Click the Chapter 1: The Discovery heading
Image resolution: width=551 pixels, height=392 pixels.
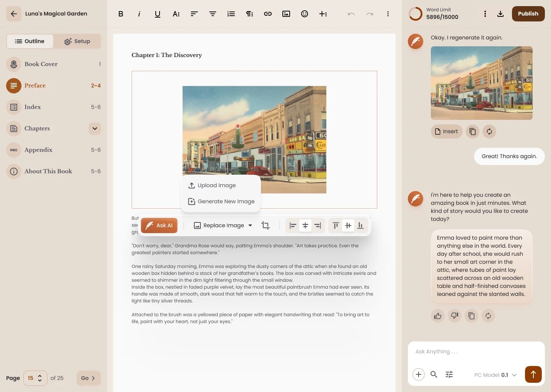click(167, 55)
